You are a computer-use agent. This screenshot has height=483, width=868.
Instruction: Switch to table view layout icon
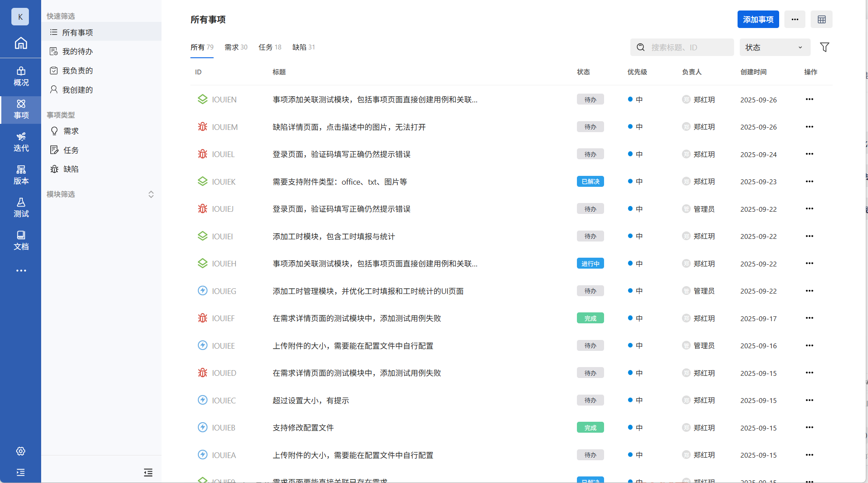click(x=821, y=19)
